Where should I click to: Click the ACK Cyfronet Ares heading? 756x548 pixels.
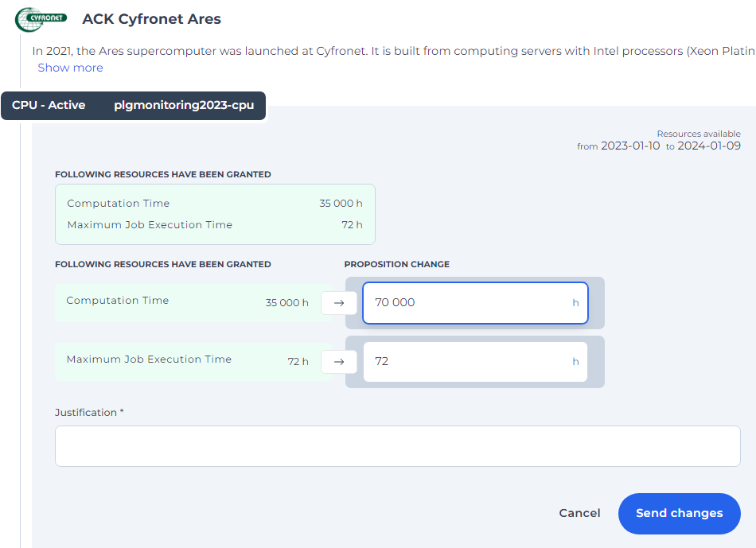[x=151, y=19]
